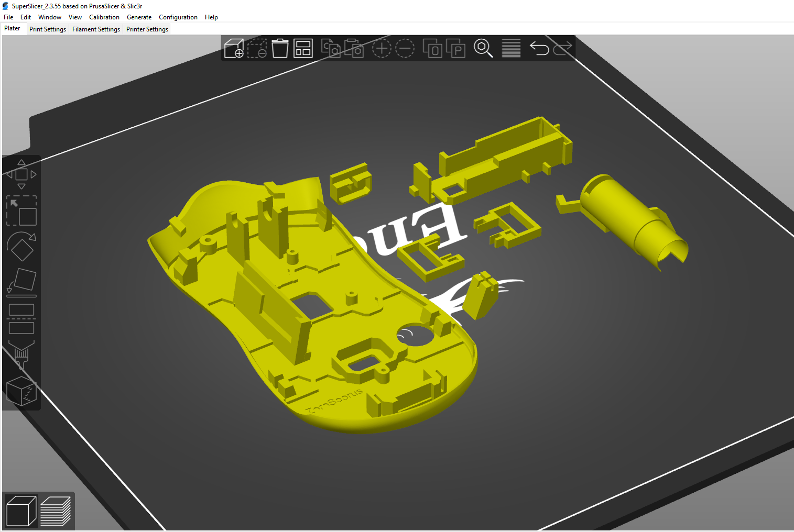Click the Redo arrow icon
Viewport: 794px width, 532px height.
coord(562,48)
